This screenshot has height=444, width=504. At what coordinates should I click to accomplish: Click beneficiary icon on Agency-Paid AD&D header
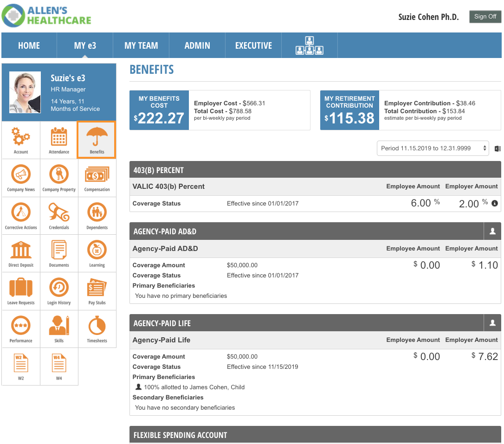492,231
